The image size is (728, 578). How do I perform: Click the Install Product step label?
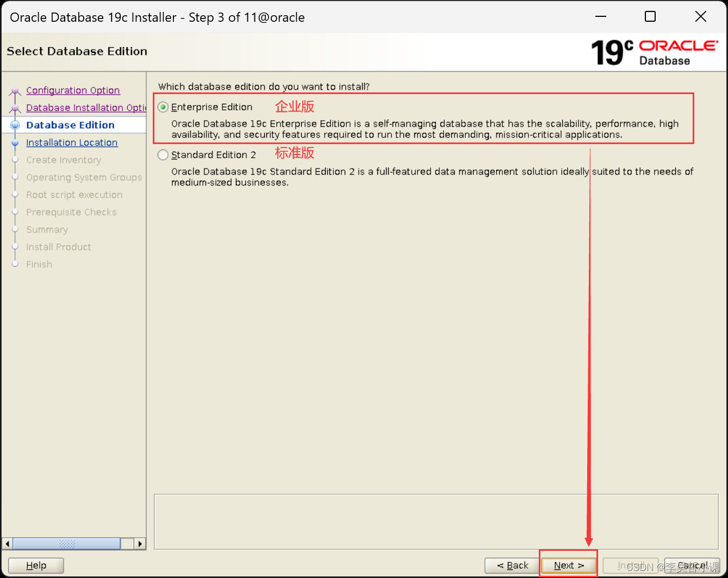[59, 247]
